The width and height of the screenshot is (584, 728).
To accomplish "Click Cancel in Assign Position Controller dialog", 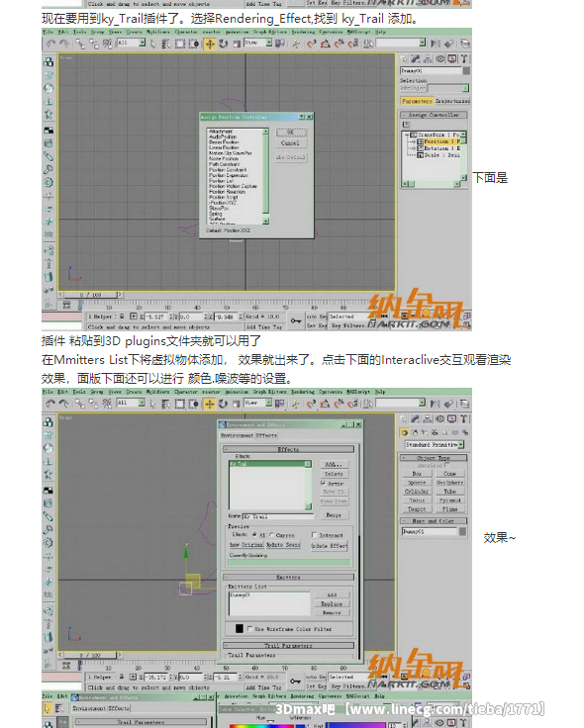I will click(291, 143).
